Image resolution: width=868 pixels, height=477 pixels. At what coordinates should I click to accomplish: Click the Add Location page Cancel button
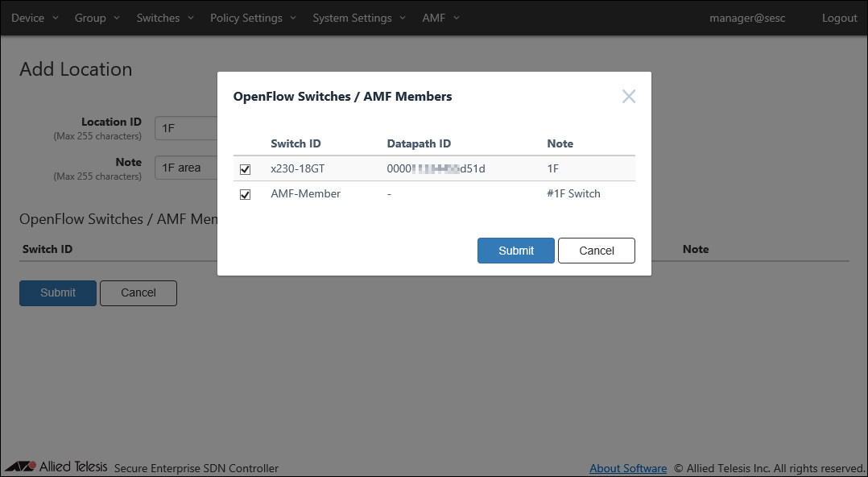point(138,292)
